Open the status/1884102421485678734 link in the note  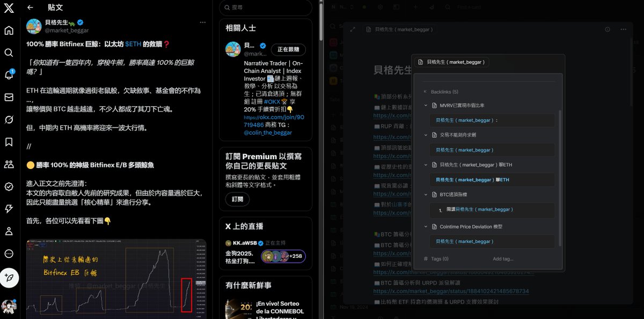(451, 292)
